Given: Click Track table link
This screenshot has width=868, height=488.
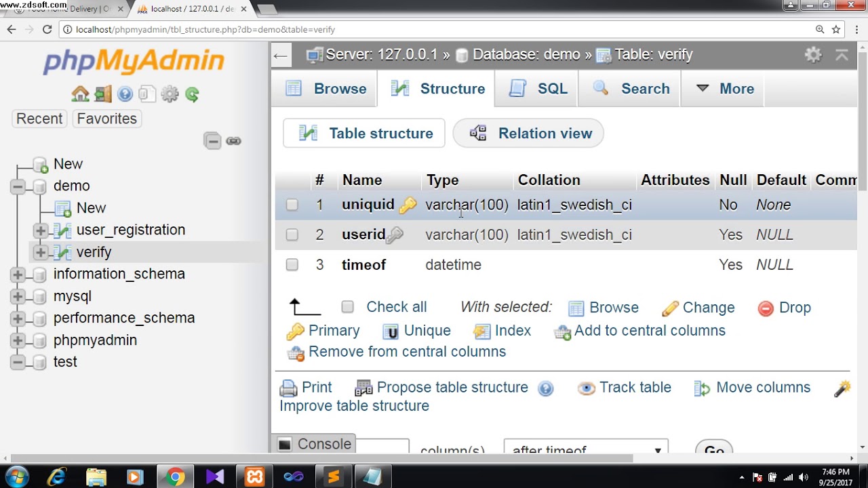Looking at the screenshot, I should [x=625, y=388].
